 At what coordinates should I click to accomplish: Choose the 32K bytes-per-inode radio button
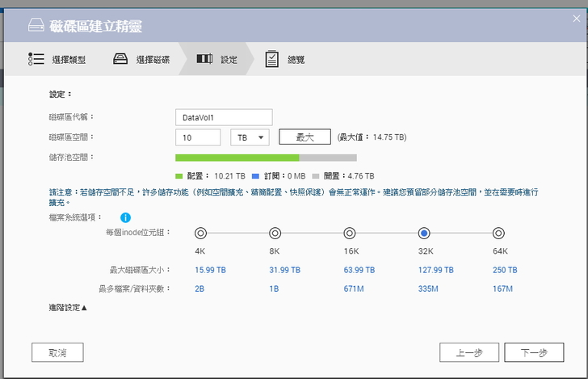point(423,233)
